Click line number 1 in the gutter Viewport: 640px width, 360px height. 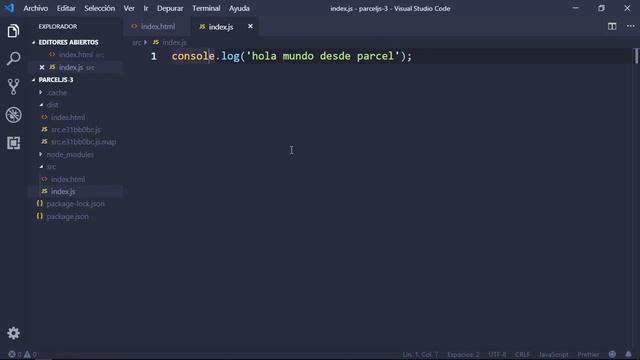click(153, 56)
